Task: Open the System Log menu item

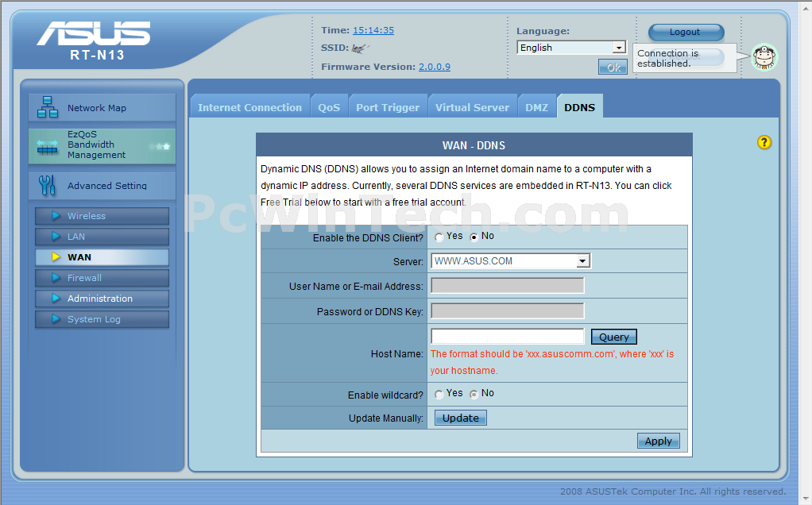Action: click(x=102, y=319)
